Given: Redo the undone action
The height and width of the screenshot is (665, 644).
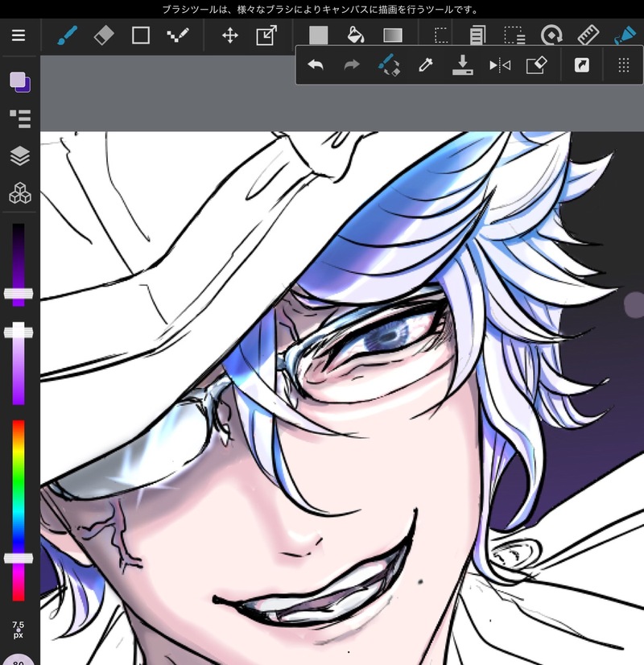Looking at the screenshot, I should point(352,65).
